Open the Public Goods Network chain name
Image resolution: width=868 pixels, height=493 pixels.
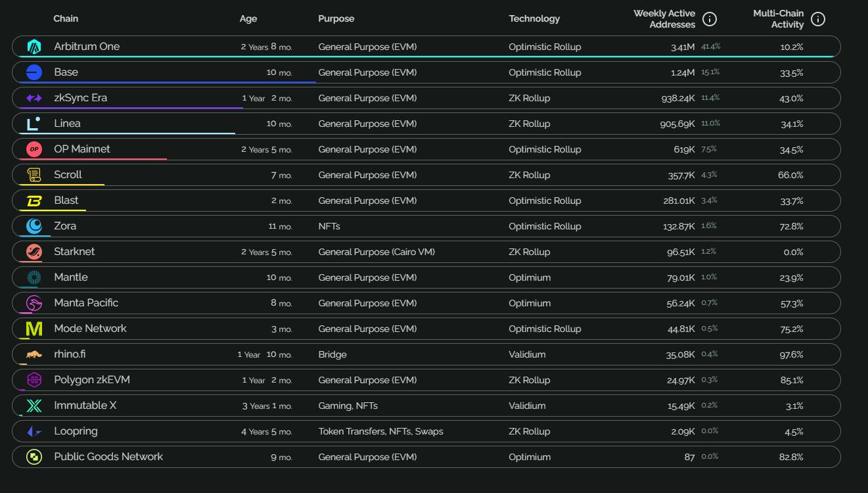click(x=108, y=456)
